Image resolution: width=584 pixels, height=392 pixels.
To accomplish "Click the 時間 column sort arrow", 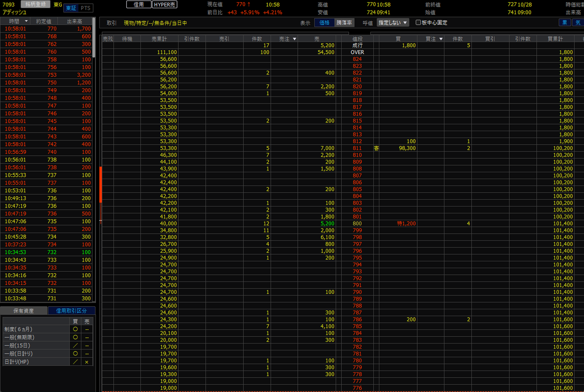I will (x=26, y=21).
